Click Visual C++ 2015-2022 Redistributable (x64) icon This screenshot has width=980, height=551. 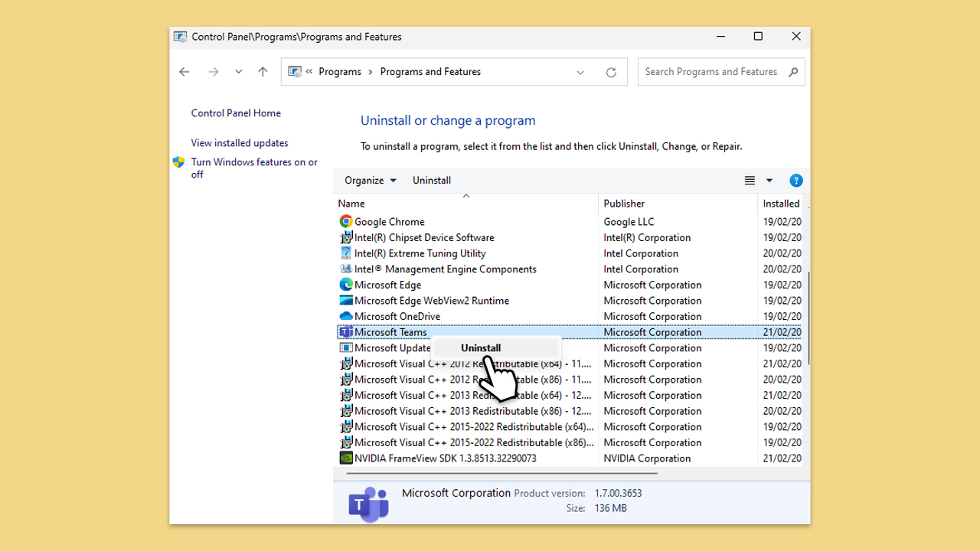click(x=346, y=427)
